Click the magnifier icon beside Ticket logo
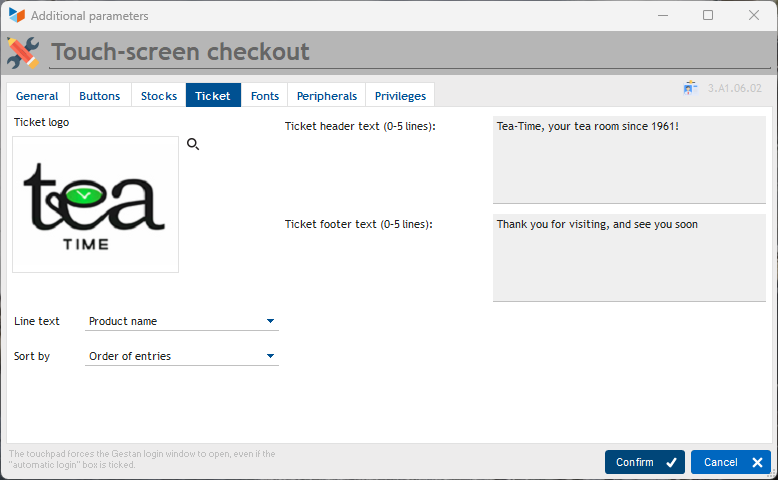Image resolution: width=778 pixels, height=480 pixels. click(x=193, y=145)
